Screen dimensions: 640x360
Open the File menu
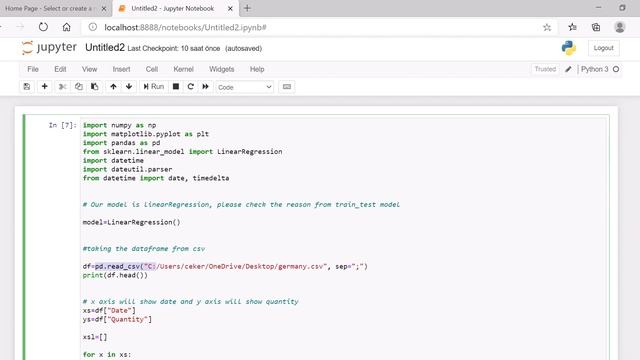[x=33, y=69]
